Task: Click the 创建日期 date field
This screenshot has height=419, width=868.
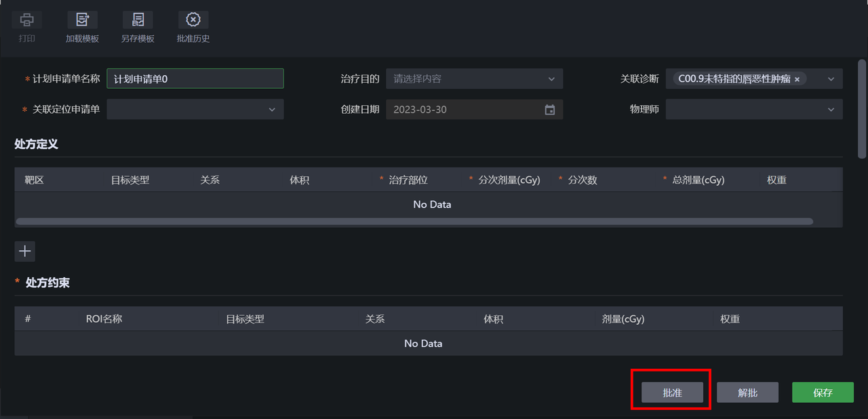Action: pos(475,109)
